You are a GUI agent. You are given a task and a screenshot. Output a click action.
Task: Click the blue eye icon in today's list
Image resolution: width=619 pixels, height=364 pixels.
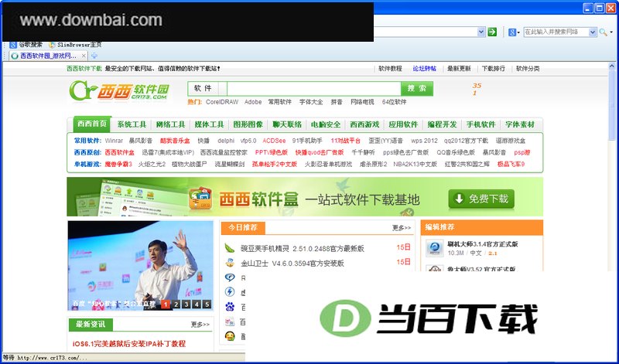[230, 277]
